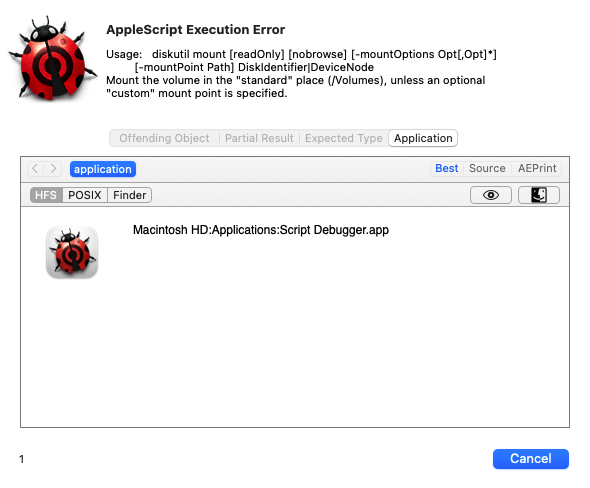Click the eye Quick Look button

[x=491, y=195]
